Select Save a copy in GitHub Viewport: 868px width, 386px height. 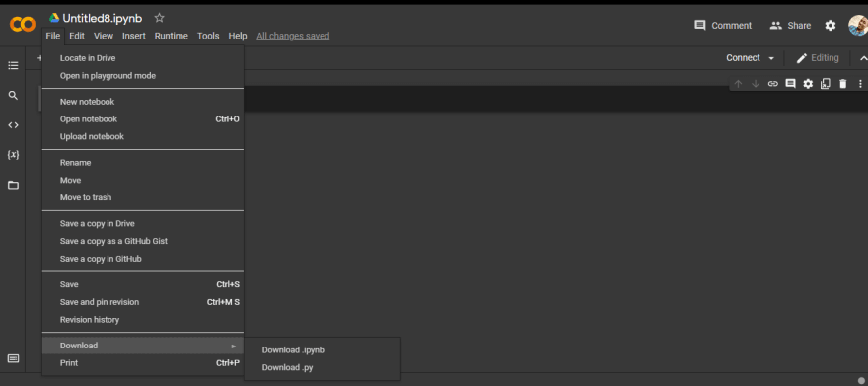click(143, 259)
